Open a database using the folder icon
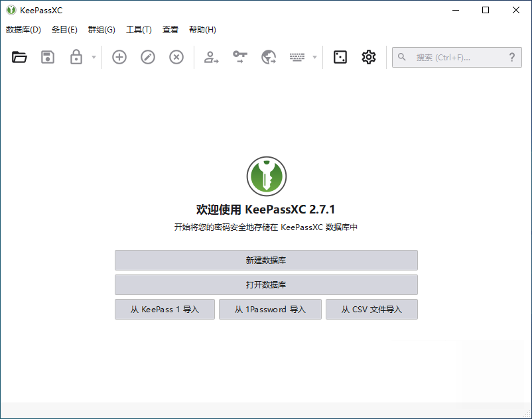 19,57
